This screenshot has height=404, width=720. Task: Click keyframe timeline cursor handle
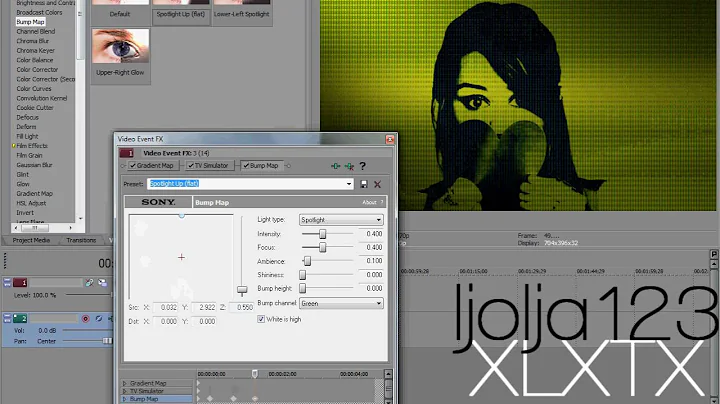click(255, 374)
